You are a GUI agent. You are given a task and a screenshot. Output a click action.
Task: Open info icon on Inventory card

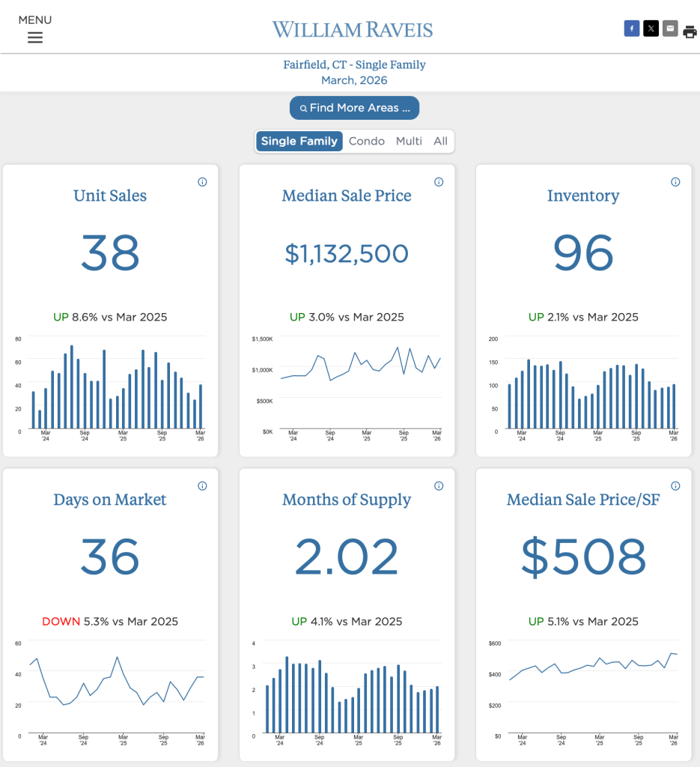675,182
